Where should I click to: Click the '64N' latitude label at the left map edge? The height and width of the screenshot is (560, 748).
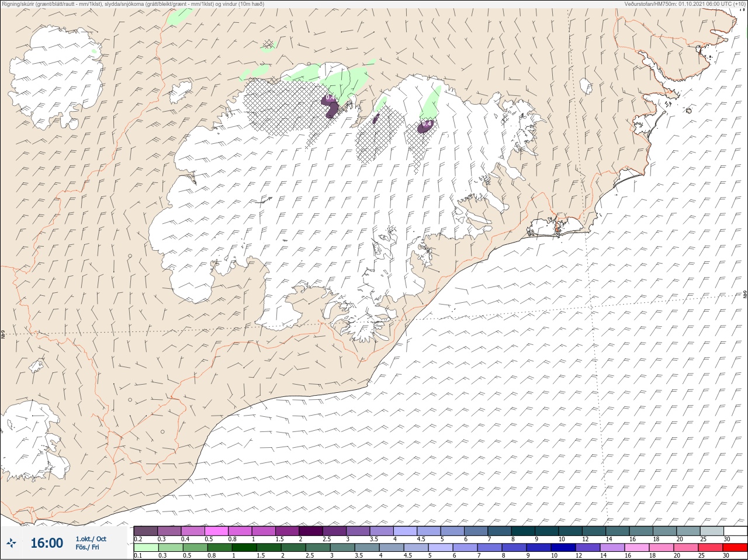[x=3, y=336]
